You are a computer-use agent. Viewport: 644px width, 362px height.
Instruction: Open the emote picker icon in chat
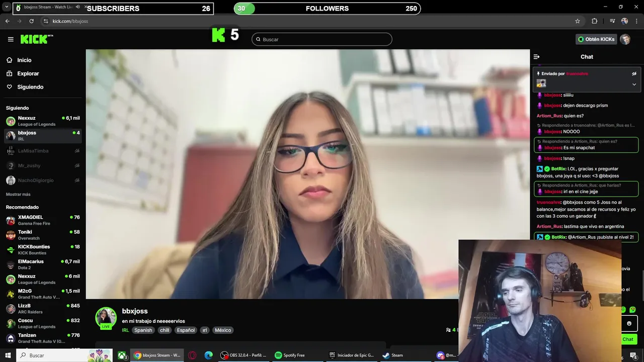pyautogui.click(x=629, y=323)
